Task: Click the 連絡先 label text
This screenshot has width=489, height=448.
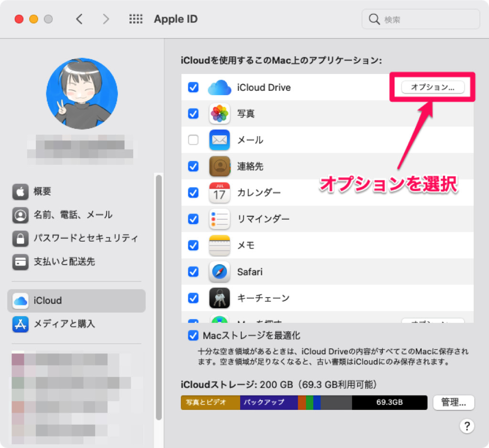Action: pos(250,167)
